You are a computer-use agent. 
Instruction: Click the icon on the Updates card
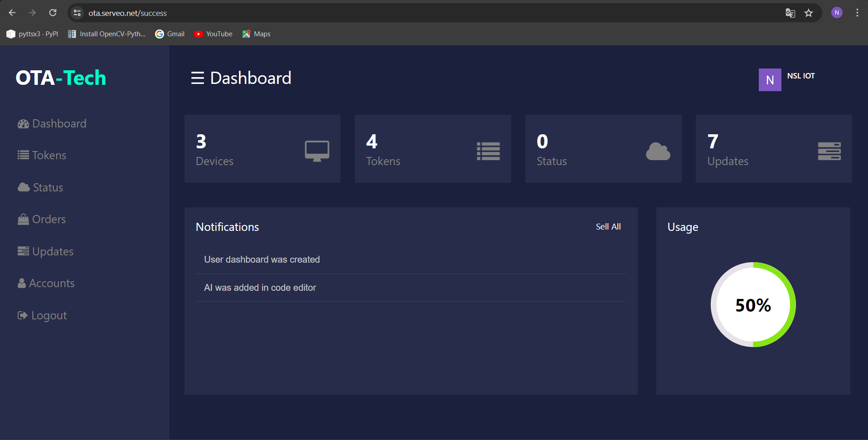[829, 150]
